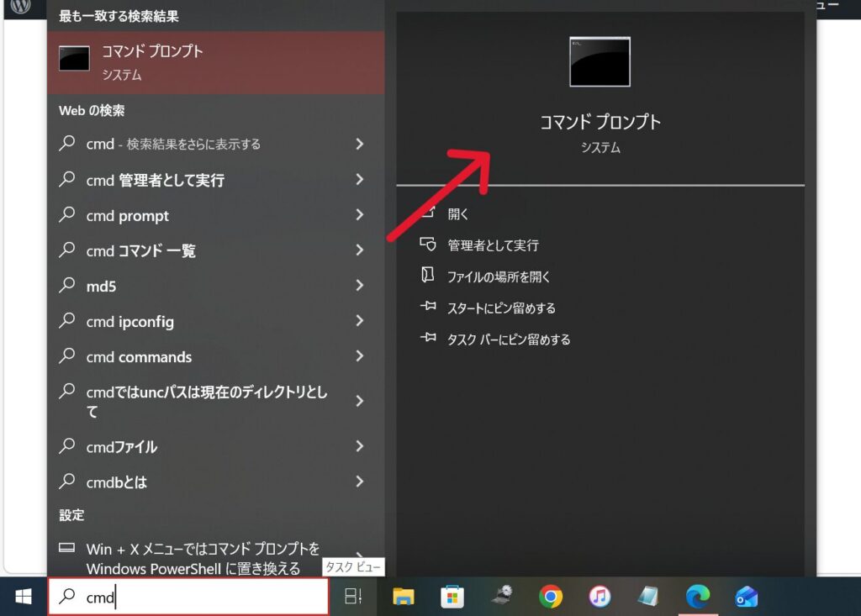This screenshot has height=616, width=861.
Task: Click the large コマンド プロンプト preview icon
Action: click(x=600, y=62)
